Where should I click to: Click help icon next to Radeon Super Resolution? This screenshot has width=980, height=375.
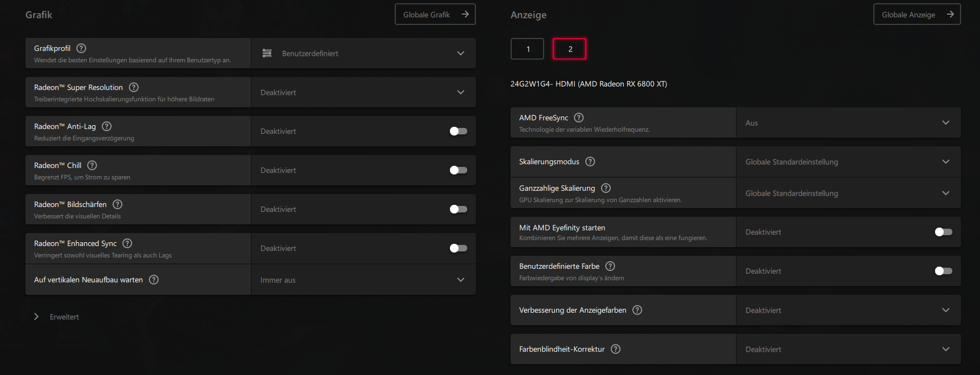(134, 87)
